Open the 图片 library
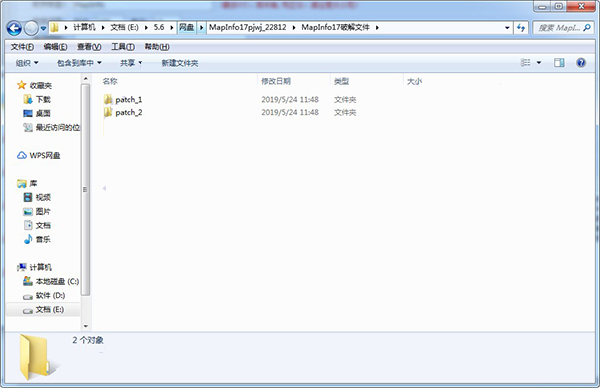 click(x=43, y=211)
